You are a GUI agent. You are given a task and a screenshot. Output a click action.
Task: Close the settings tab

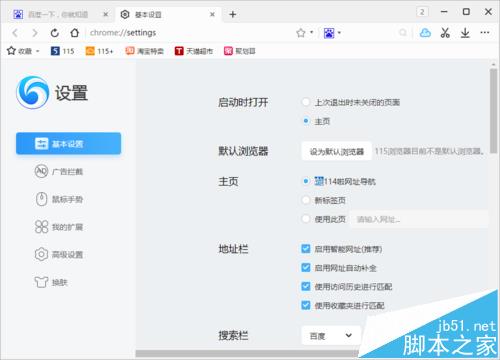click(212, 14)
